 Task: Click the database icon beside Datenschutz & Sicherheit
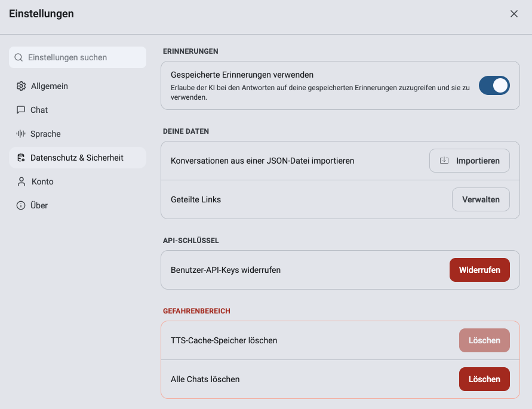click(21, 158)
